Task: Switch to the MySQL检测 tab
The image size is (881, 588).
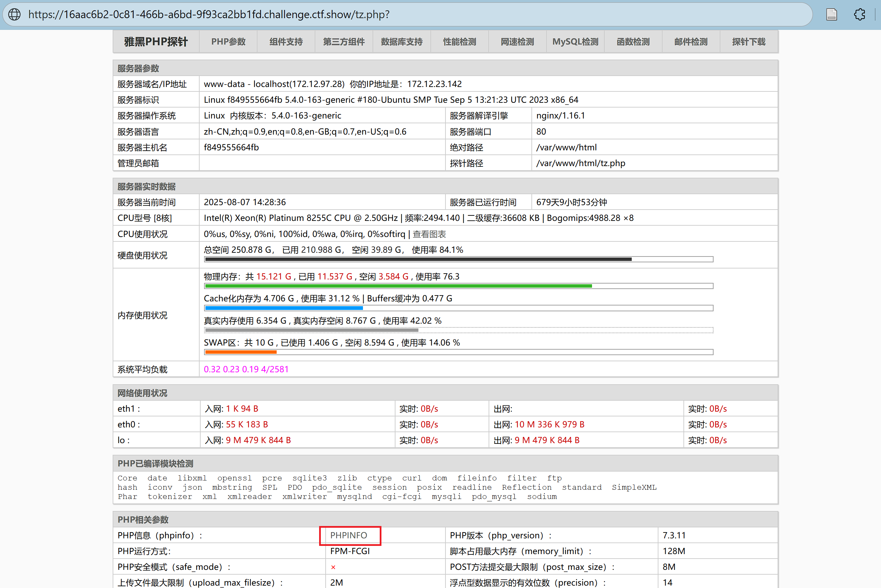Action: [575, 42]
